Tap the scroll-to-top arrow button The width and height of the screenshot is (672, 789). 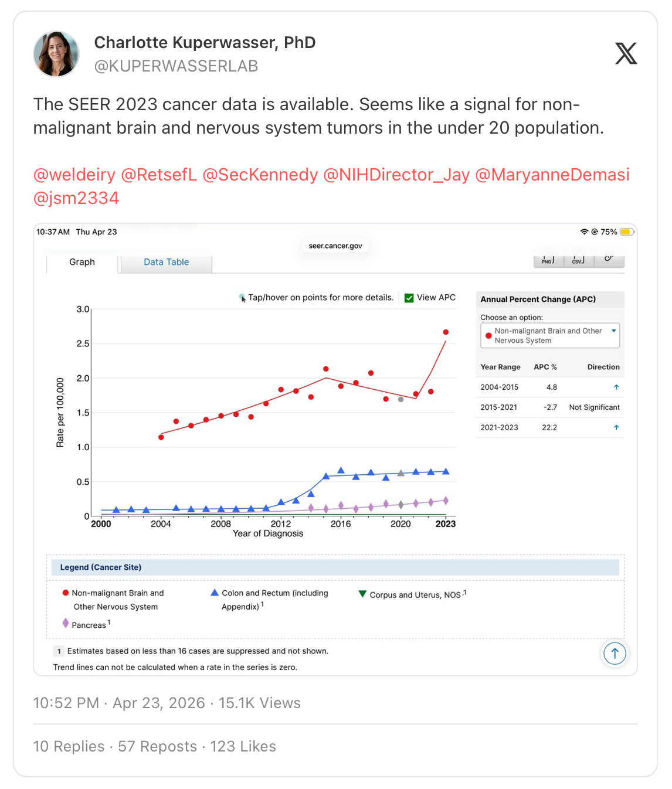[x=615, y=653]
